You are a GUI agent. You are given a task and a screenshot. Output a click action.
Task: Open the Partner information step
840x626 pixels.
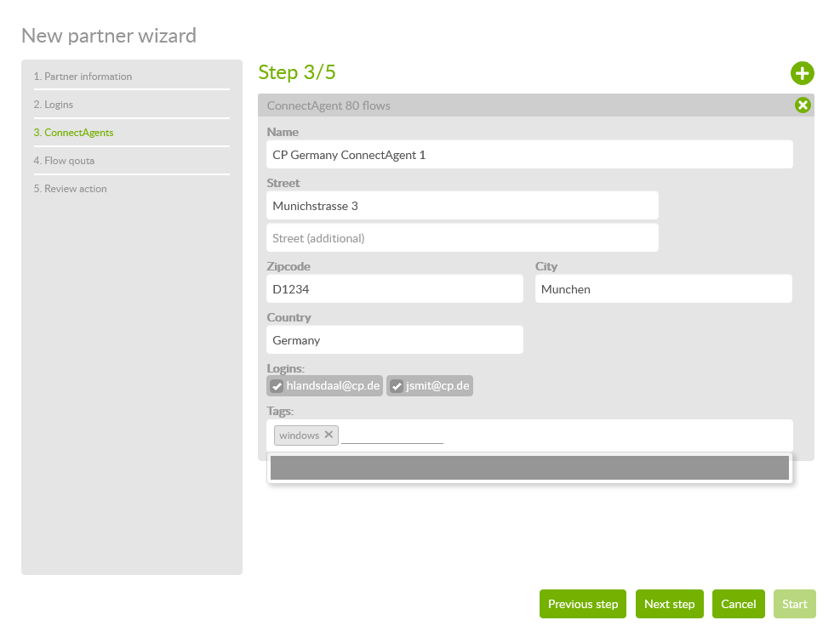point(83,77)
